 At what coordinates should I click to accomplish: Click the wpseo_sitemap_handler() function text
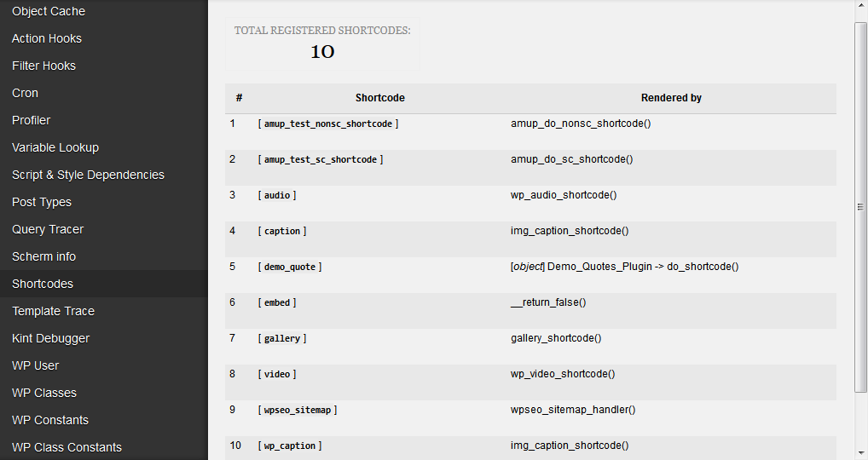click(573, 410)
